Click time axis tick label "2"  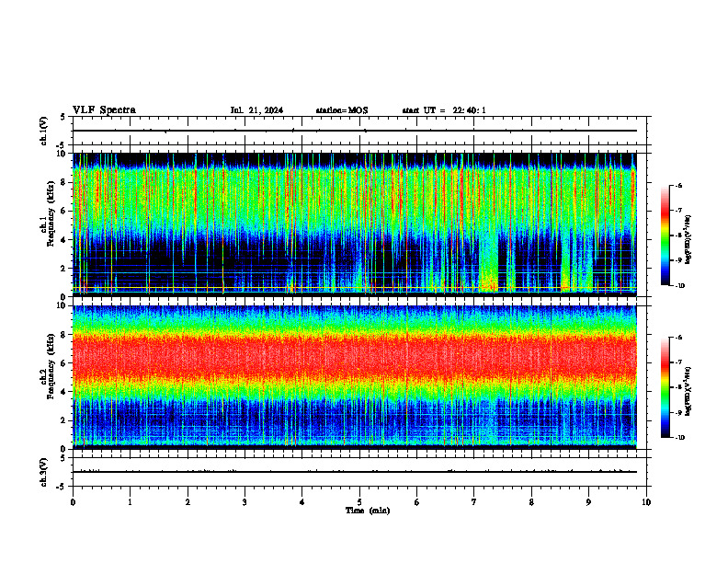pos(188,502)
